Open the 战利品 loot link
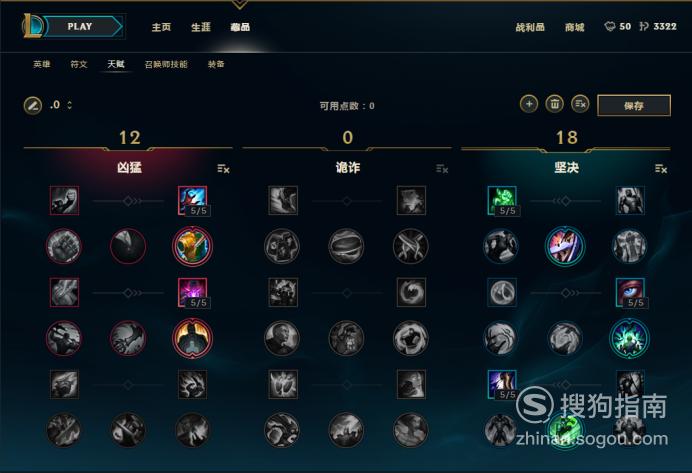The image size is (692, 473). [x=530, y=27]
